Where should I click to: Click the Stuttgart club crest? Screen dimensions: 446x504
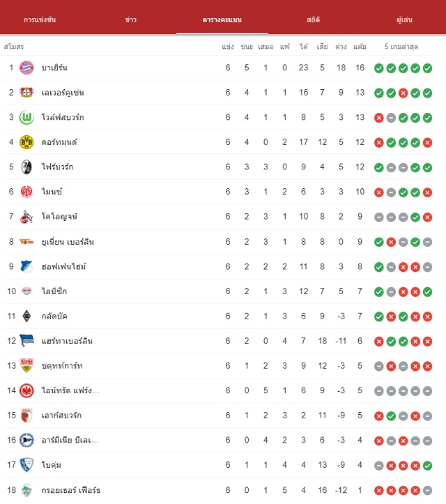pos(26,365)
